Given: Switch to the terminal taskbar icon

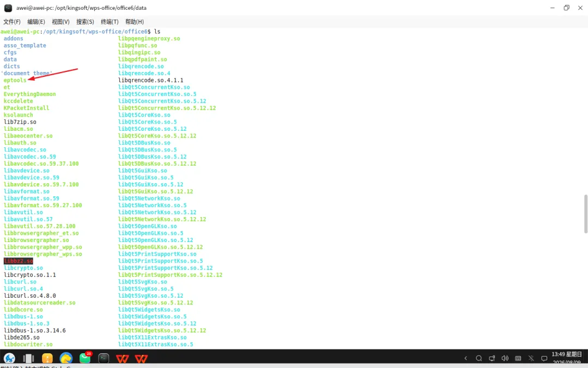Looking at the screenshot, I should pyautogui.click(x=103, y=358).
